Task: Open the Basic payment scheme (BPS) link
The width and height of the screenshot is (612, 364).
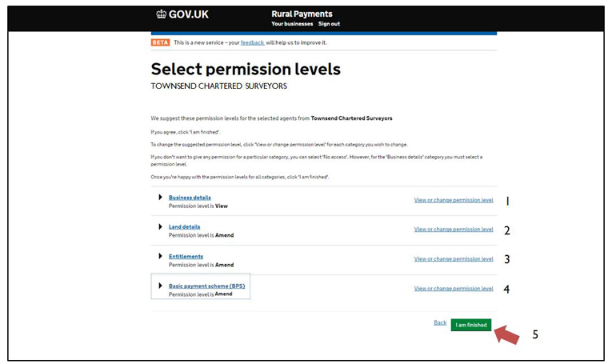Action: click(x=207, y=286)
